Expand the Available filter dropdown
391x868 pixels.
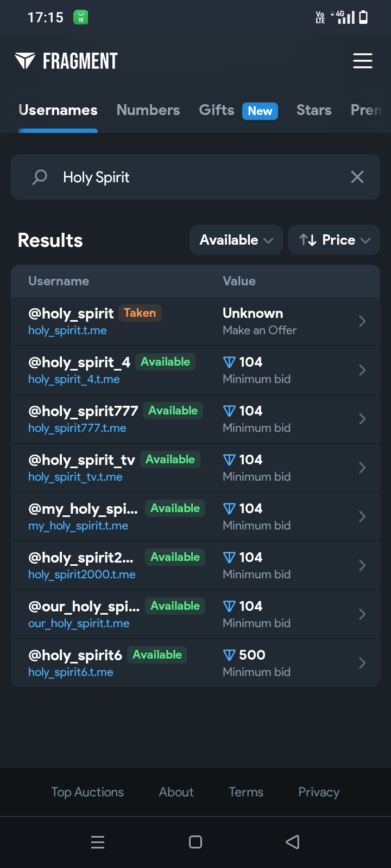click(x=236, y=240)
